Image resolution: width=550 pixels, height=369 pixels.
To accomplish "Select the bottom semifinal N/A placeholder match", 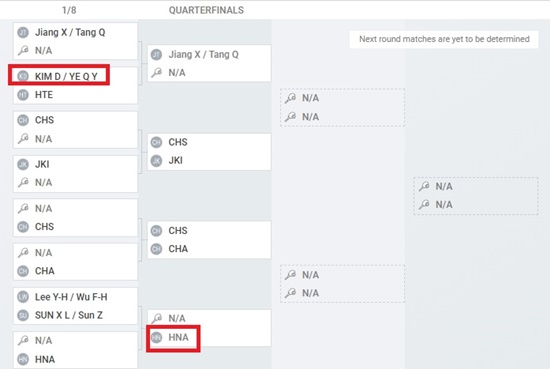I will (x=342, y=284).
